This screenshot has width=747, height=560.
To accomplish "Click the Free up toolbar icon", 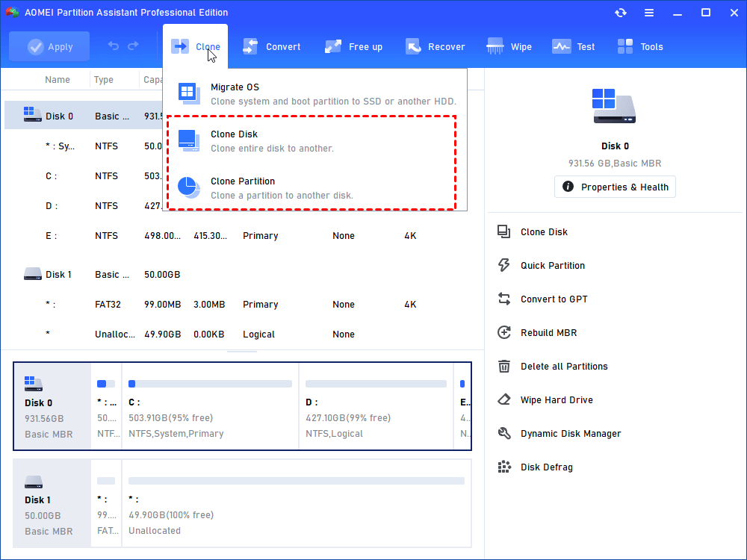I will (332, 46).
